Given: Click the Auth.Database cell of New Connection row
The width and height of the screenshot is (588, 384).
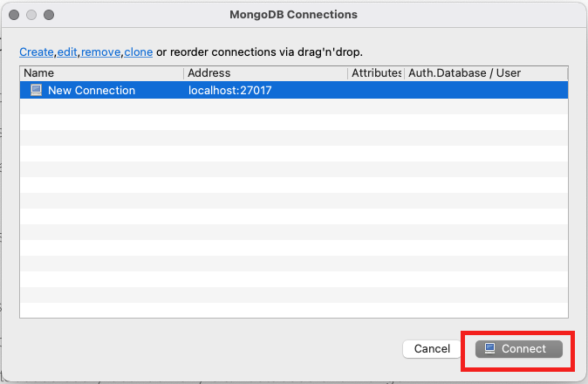Looking at the screenshot, I should tap(486, 90).
